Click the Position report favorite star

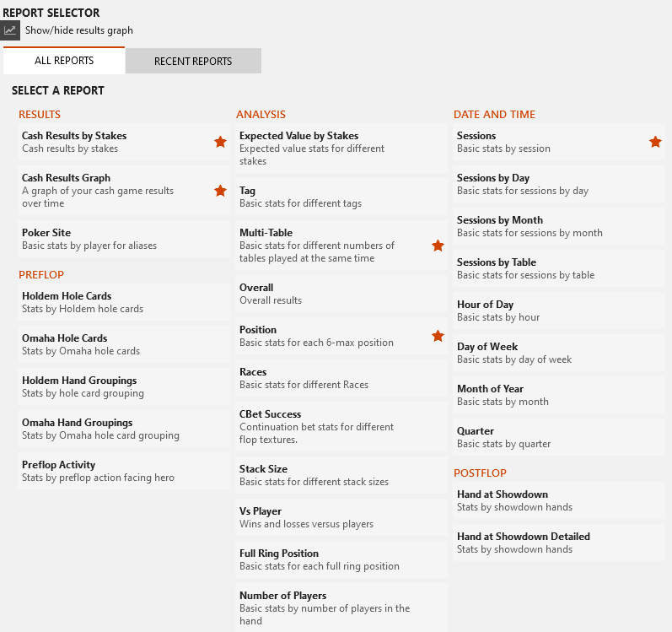point(438,336)
